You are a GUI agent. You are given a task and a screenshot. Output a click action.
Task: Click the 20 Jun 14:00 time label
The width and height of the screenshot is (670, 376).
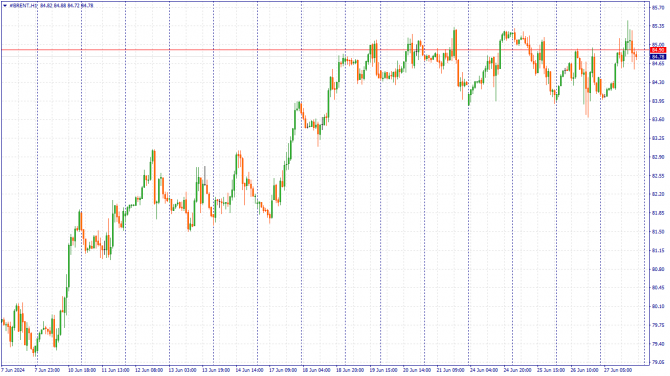[417, 370]
